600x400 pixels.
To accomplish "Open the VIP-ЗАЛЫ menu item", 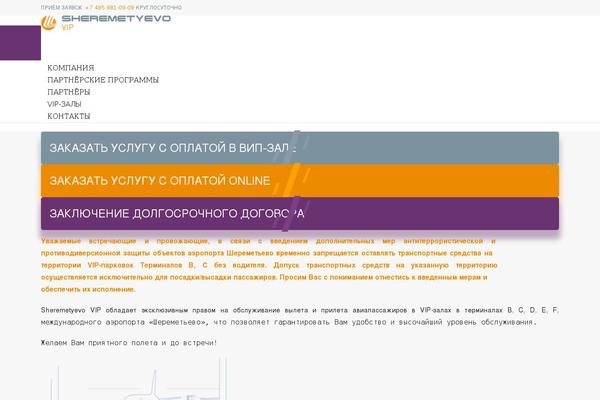I will tap(64, 104).
